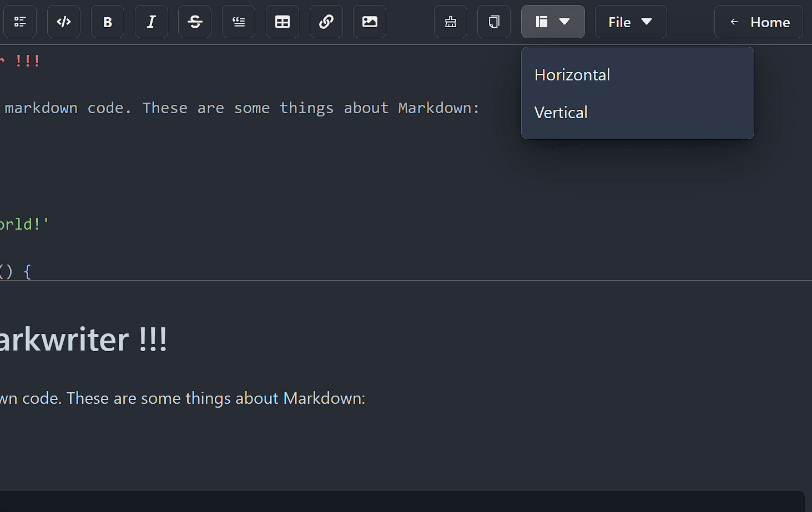The image size is (812, 512).
Task: Choose the Vertical layout option
Action: pyautogui.click(x=638, y=113)
